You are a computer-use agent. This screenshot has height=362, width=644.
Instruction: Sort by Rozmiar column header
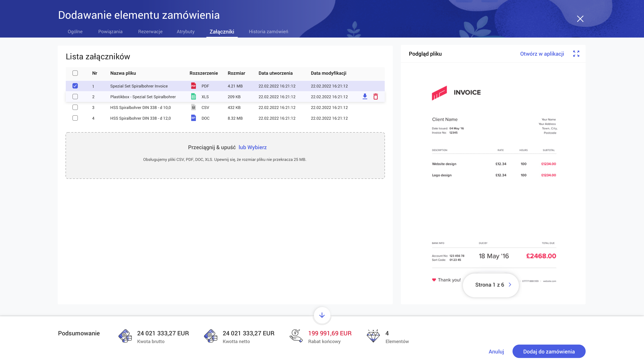pyautogui.click(x=236, y=73)
